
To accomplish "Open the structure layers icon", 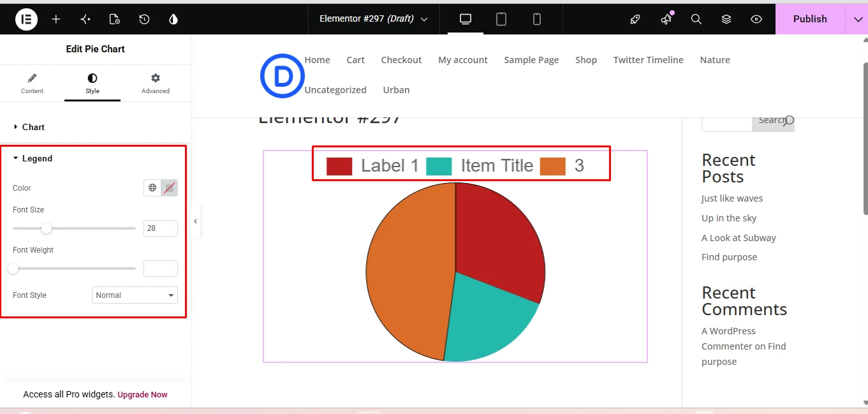I will point(726,19).
